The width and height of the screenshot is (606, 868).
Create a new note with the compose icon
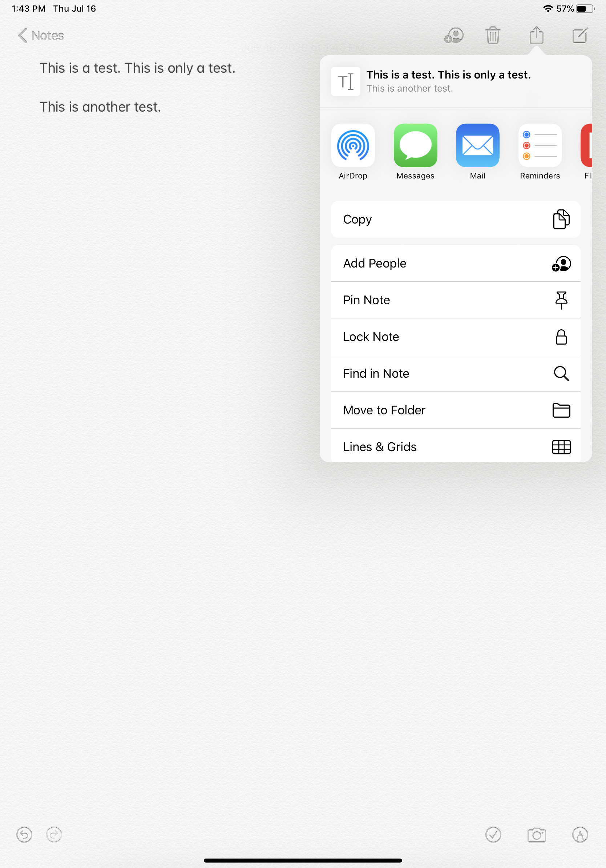point(580,35)
